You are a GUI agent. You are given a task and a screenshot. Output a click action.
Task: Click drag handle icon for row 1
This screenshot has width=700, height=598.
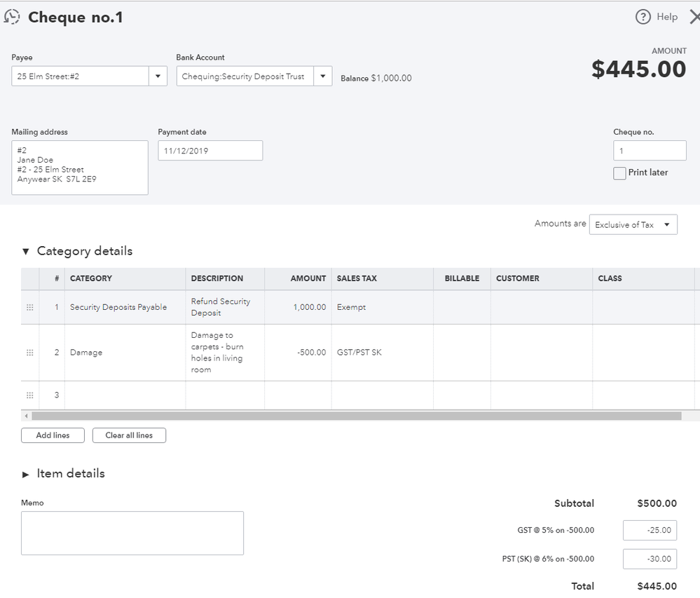click(x=29, y=307)
